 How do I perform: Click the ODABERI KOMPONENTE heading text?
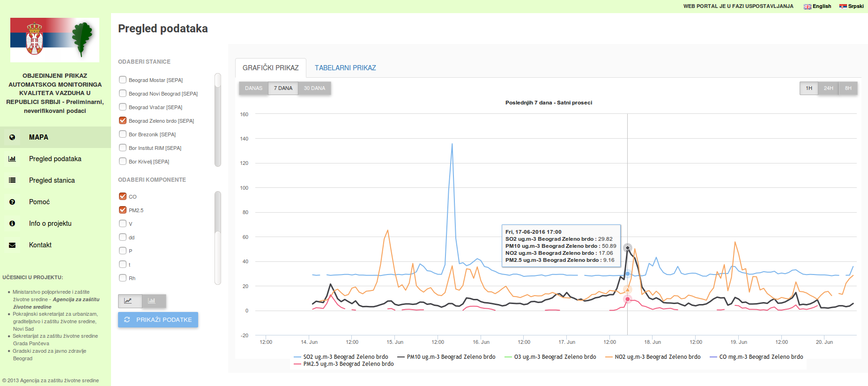pos(152,180)
